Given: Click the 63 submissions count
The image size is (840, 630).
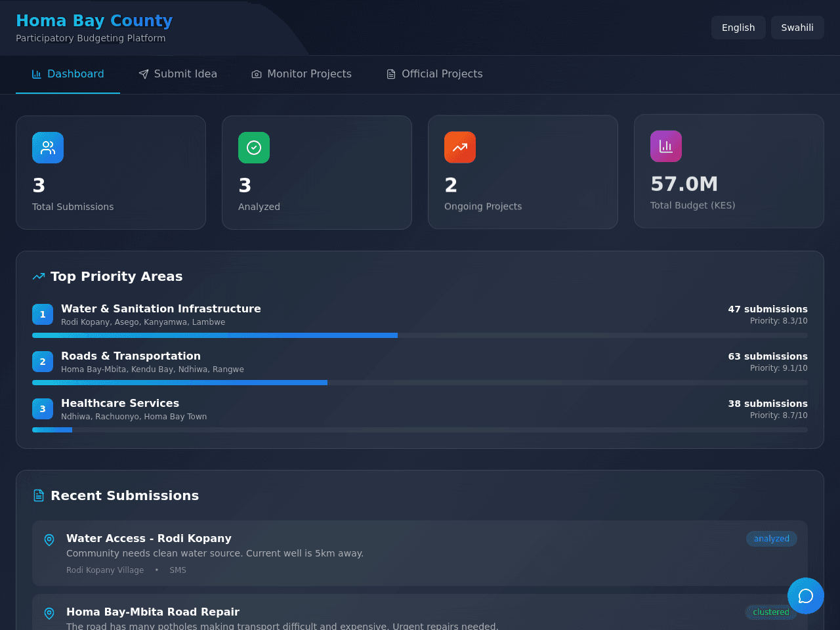Looking at the screenshot, I should pos(768,356).
